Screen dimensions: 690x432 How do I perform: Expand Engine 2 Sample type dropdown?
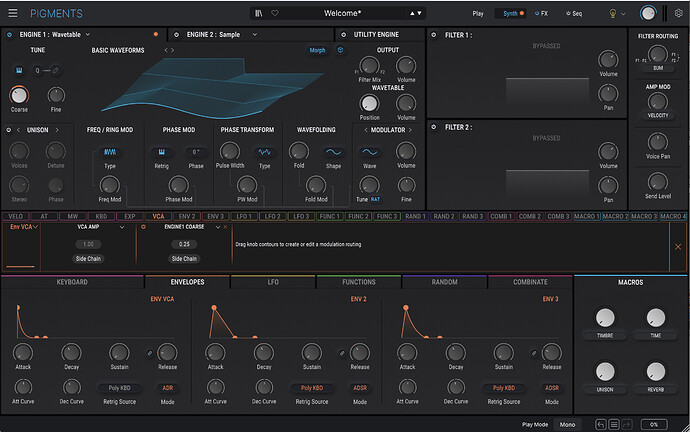(255, 34)
